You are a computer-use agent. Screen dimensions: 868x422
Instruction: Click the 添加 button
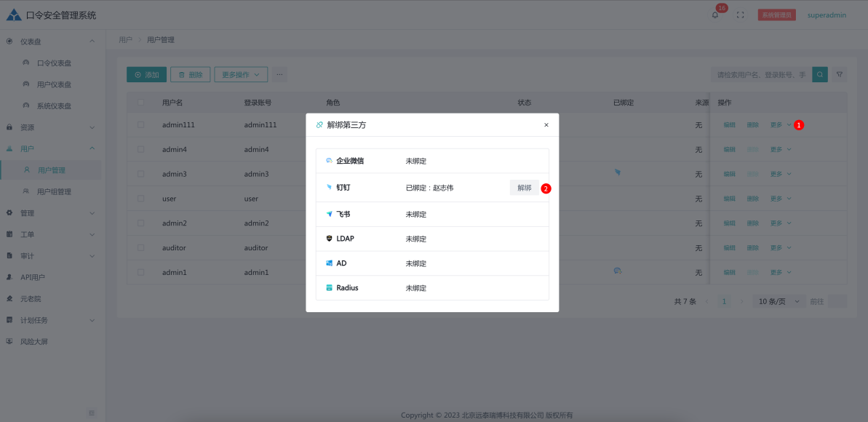(x=146, y=74)
